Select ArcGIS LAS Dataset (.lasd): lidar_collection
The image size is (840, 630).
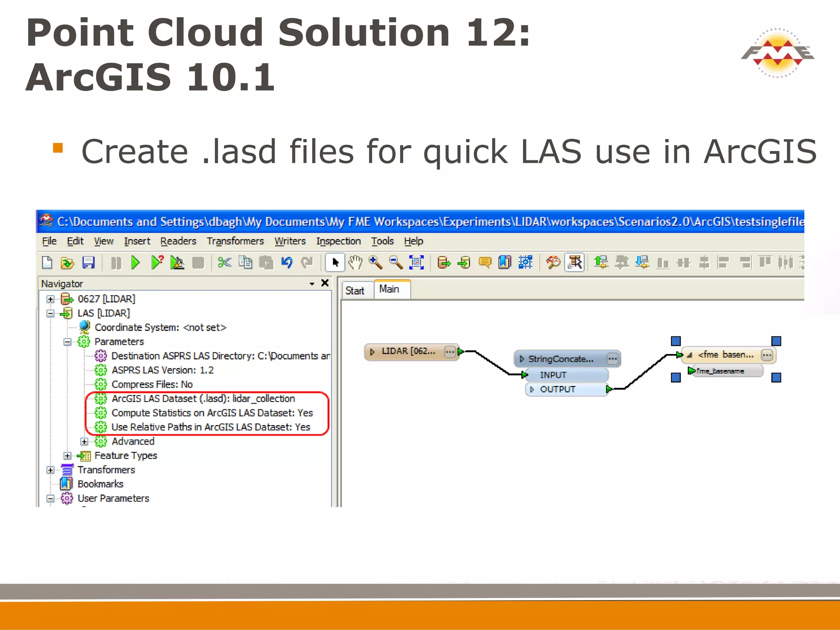(x=203, y=399)
